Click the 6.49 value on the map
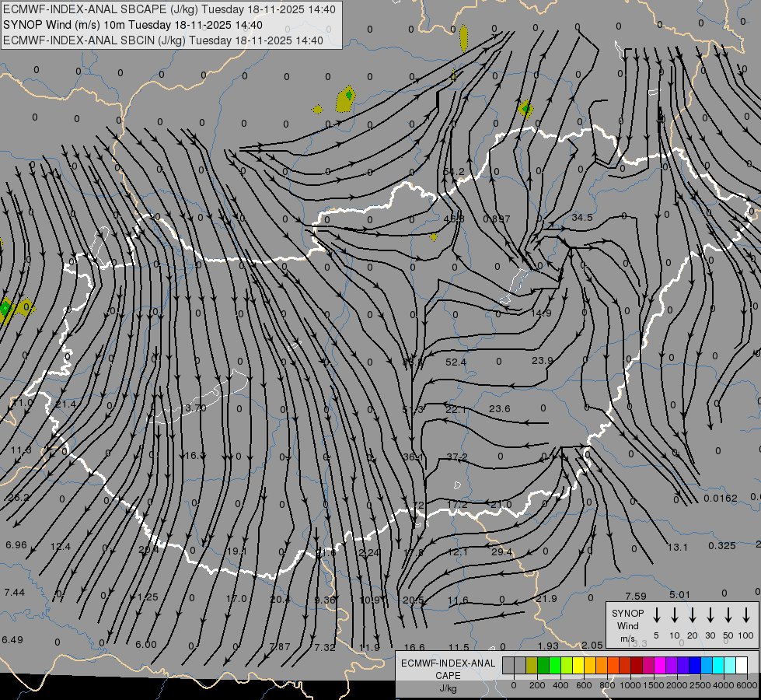Viewport: 761px width, 700px height. 12,640
